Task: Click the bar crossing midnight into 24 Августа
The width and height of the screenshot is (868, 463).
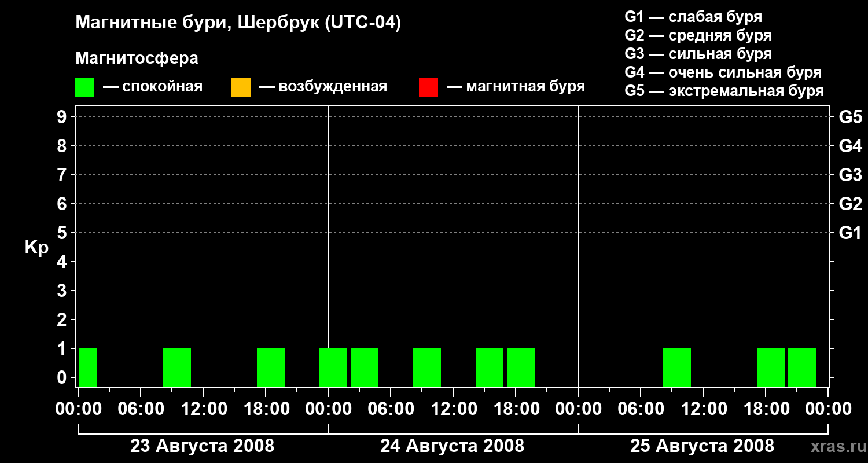Action: coord(333,367)
